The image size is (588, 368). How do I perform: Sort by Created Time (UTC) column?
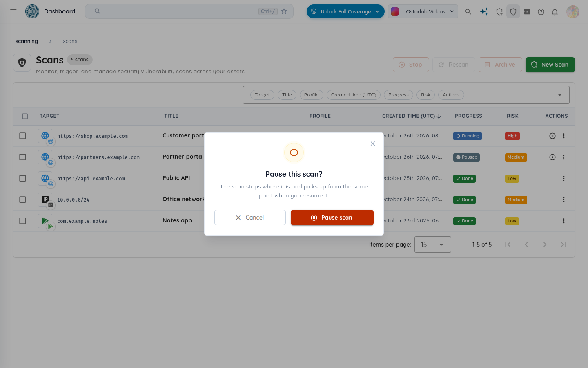pyautogui.click(x=412, y=116)
